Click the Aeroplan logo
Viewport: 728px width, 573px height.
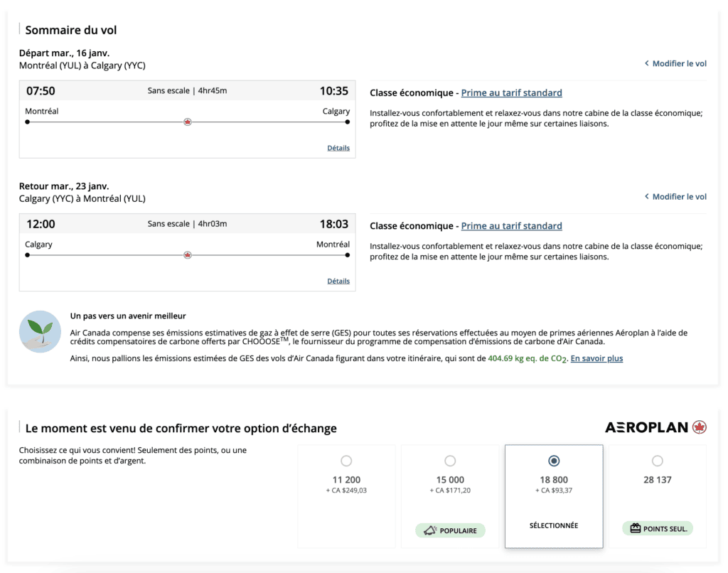click(655, 427)
